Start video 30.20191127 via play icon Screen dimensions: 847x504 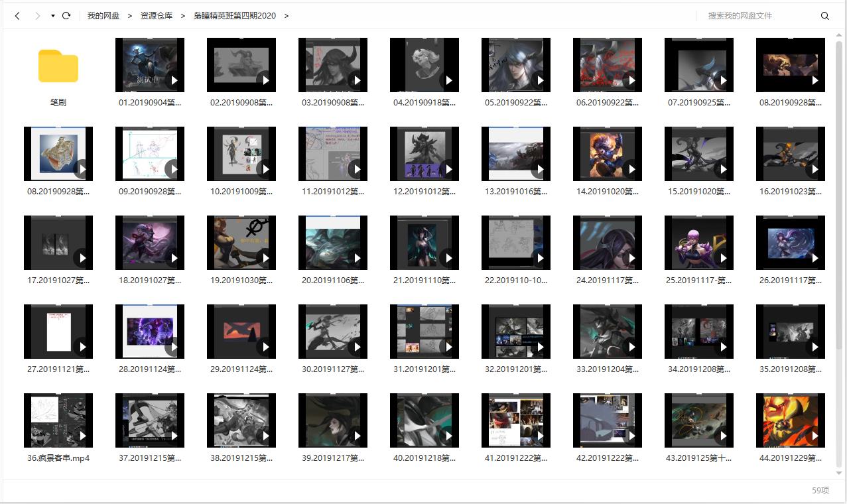point(357,347)
